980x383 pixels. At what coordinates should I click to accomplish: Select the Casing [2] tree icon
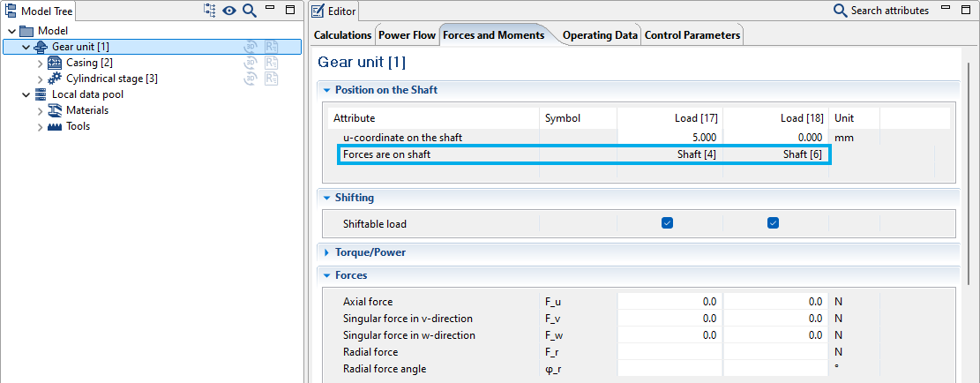point(55,63)
